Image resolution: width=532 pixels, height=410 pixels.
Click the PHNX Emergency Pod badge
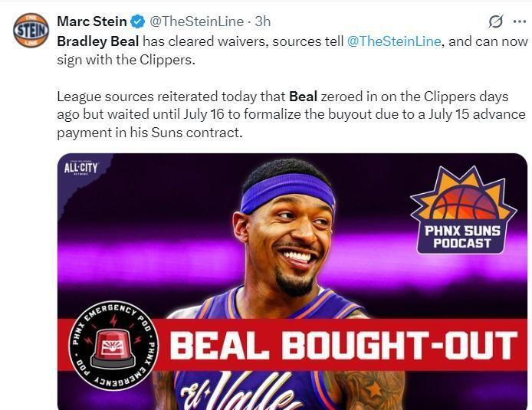113,345
